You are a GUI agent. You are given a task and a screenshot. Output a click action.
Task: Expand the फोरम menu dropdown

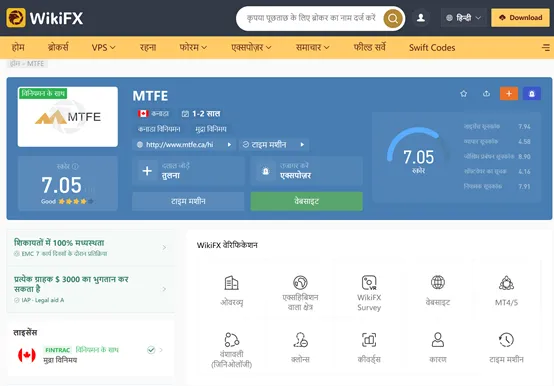tap(193, 47)
